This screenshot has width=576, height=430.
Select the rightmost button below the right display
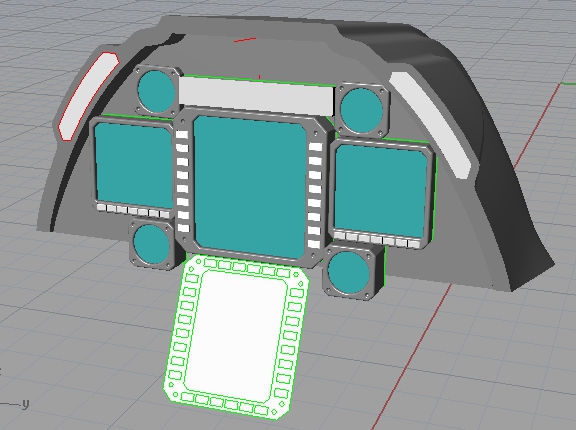click(414, 244)
